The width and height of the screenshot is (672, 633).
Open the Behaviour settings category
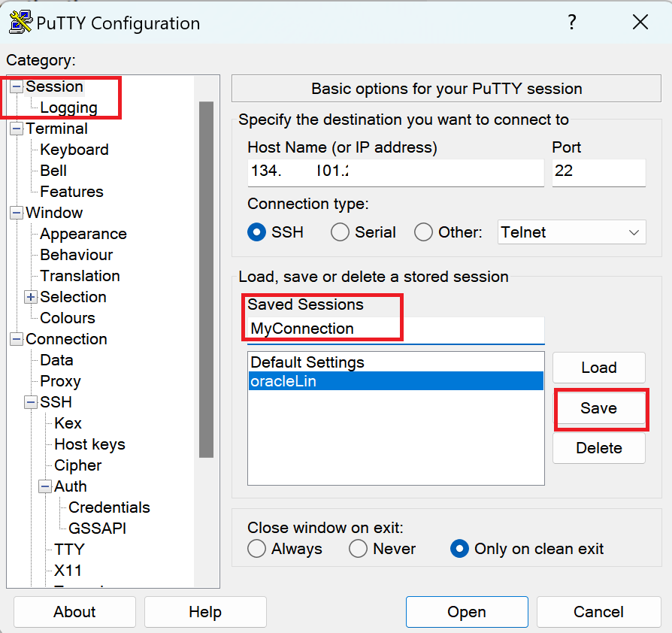[76, 255]
